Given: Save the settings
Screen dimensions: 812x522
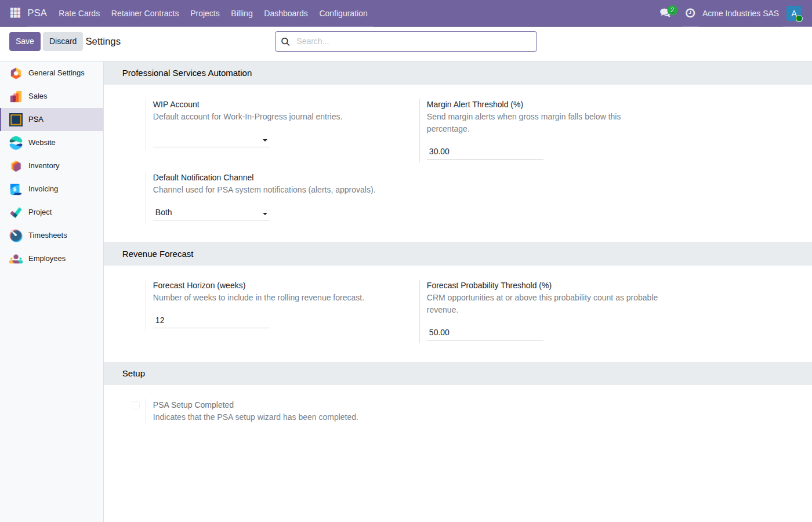Looking at the screenshot, I should pos(25,41).
